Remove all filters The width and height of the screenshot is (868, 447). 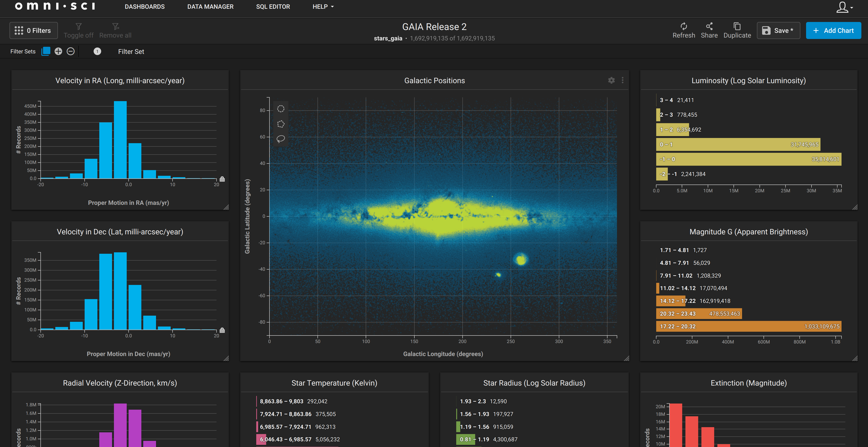pyautogui.click(x=115, y=31)
